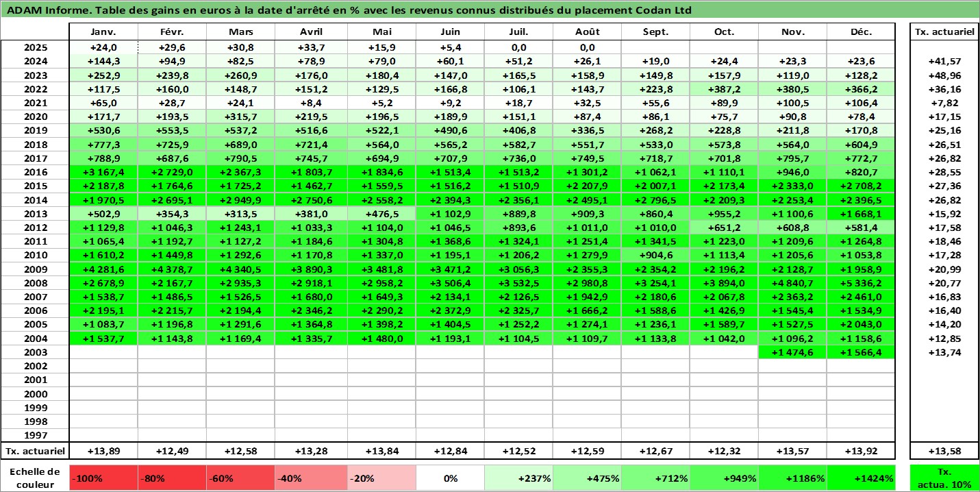Click the +387,2 cell in Oct. 2022

point(724,88)
